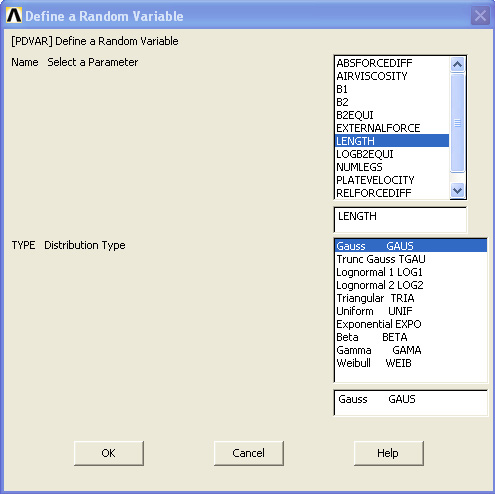The width and height of the screenshot is (495, 494).
Task: Click the parameter list scrollbar thumb
Action: (x=457, y=123)
